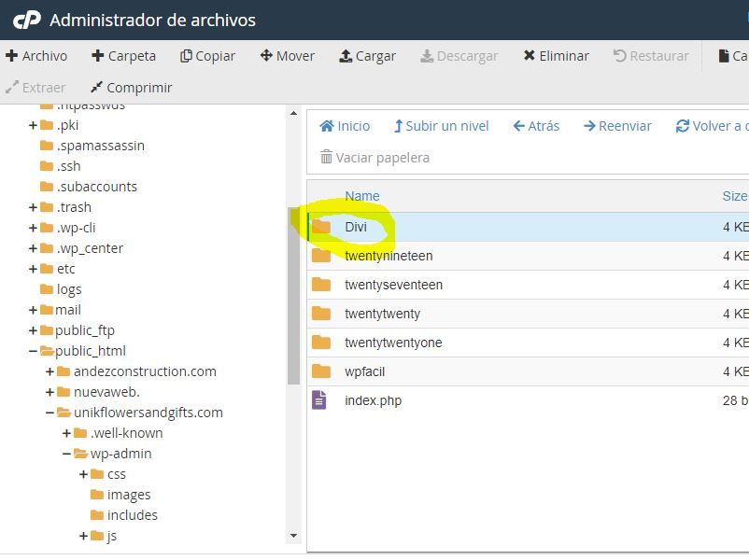Empty trash with Vaciar papelera
Screen dimensions: 749x560
pos(374,158)
